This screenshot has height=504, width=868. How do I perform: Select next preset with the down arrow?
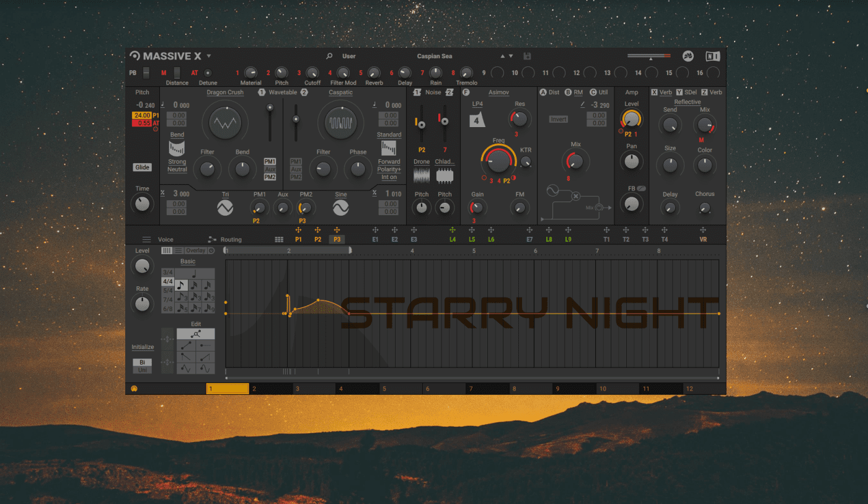tap(511, 56)
